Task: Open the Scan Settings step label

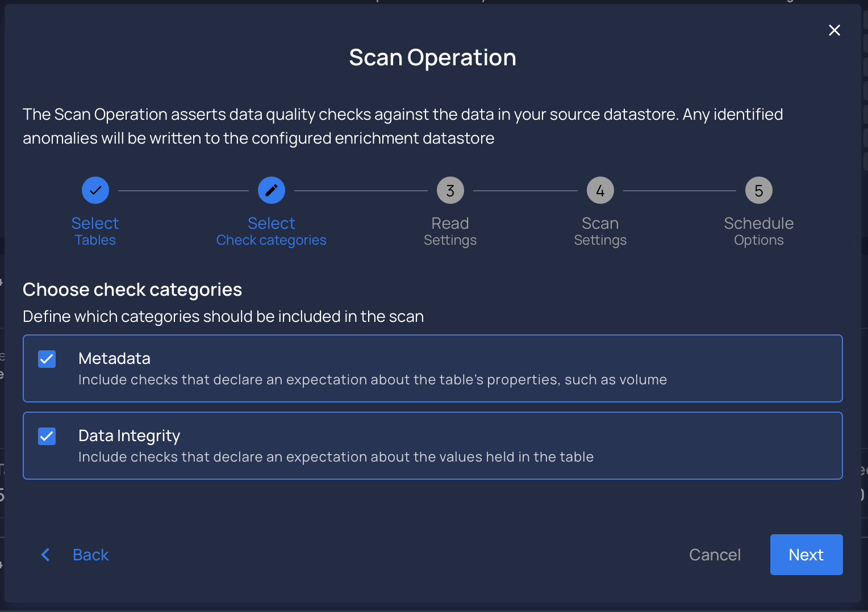Action: point(600,231)
